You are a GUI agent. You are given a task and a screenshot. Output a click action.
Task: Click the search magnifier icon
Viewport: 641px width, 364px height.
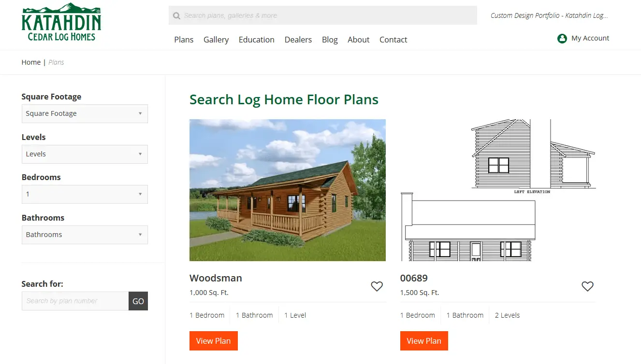176,15
